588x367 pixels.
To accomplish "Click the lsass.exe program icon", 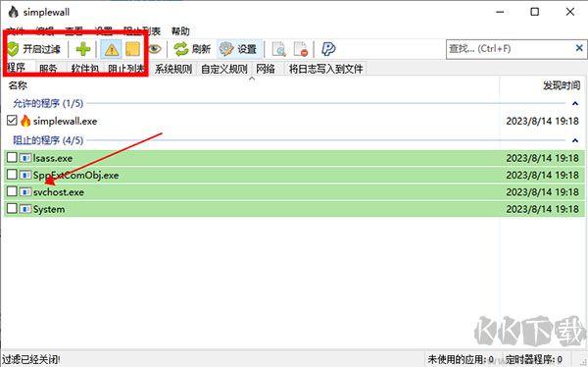I will click(25, 158).
